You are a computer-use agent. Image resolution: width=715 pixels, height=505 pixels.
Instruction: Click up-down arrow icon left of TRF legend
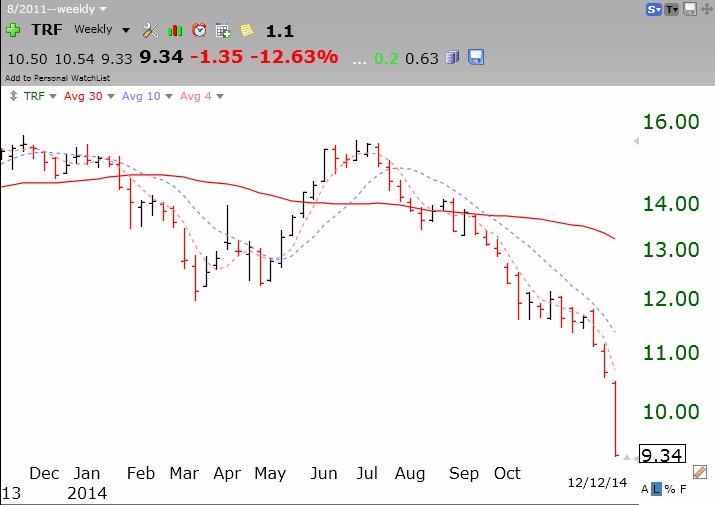13,96
